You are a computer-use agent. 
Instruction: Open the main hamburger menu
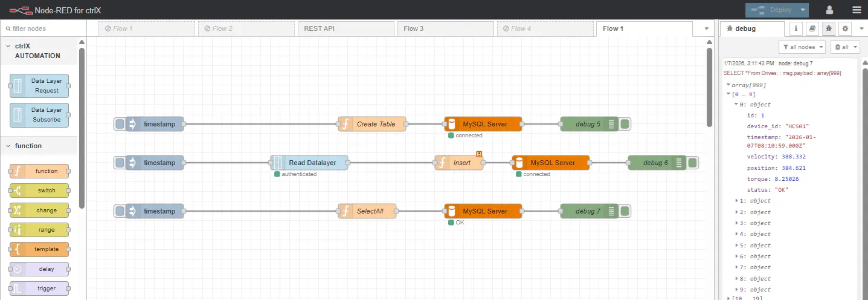tap(857, 10)
